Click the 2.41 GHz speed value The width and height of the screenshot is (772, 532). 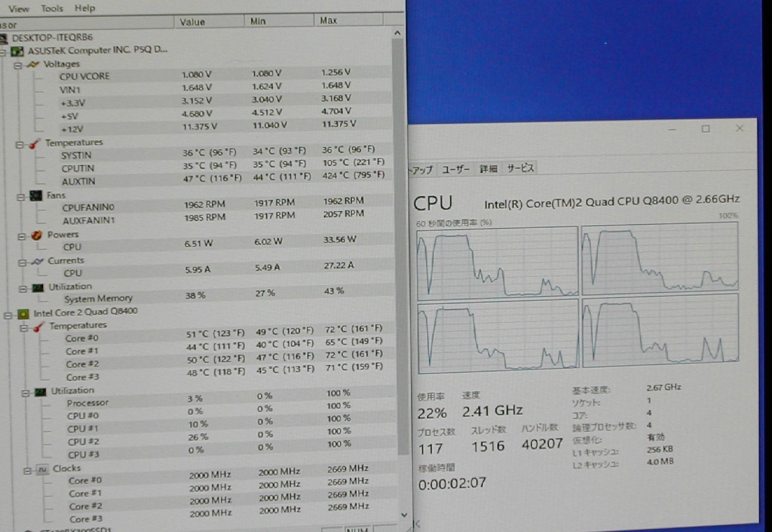click(492, 410)
